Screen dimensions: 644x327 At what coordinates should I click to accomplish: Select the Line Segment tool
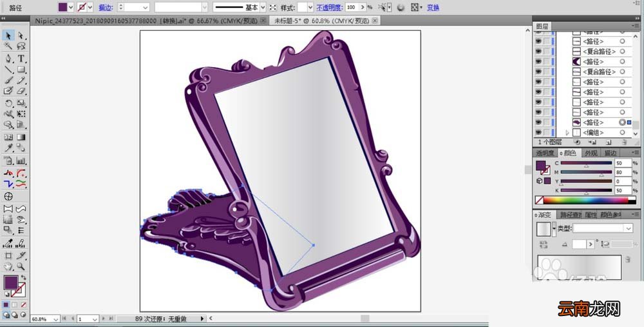click(8, 70)
